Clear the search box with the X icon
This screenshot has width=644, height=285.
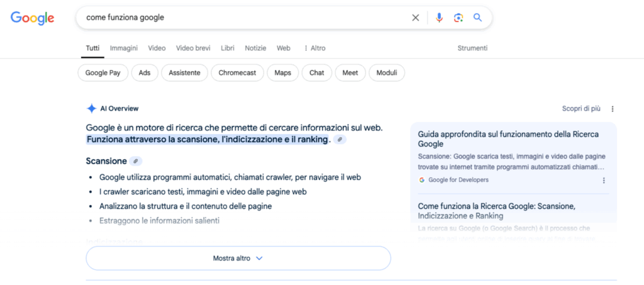[x=416, y=18]
